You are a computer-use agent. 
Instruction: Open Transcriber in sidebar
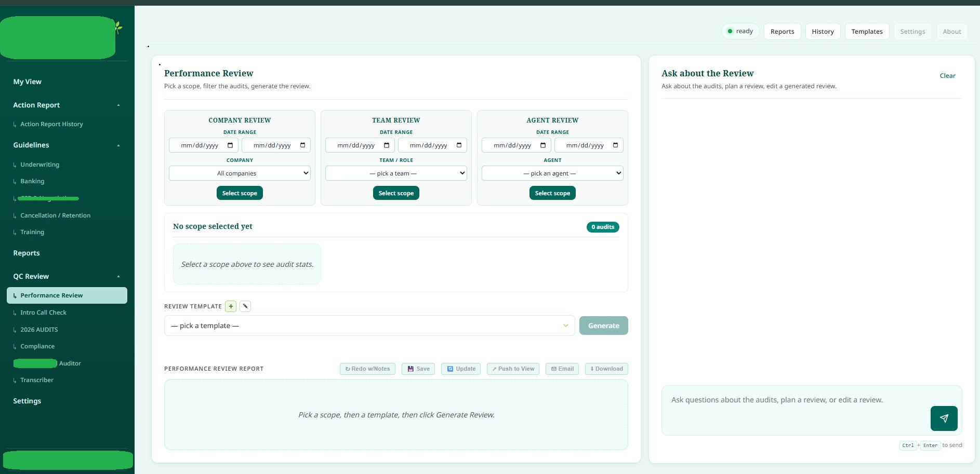pos(36,380)
